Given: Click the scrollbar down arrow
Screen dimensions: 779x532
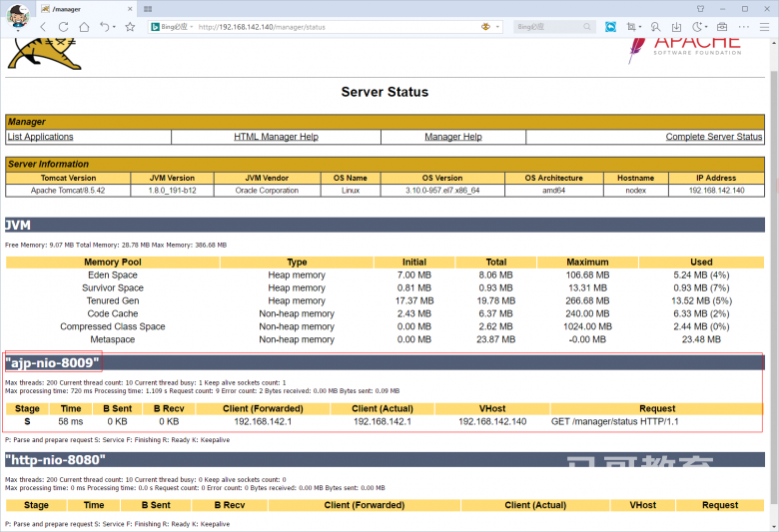Looking at the screenshot, I should point(774,527).
